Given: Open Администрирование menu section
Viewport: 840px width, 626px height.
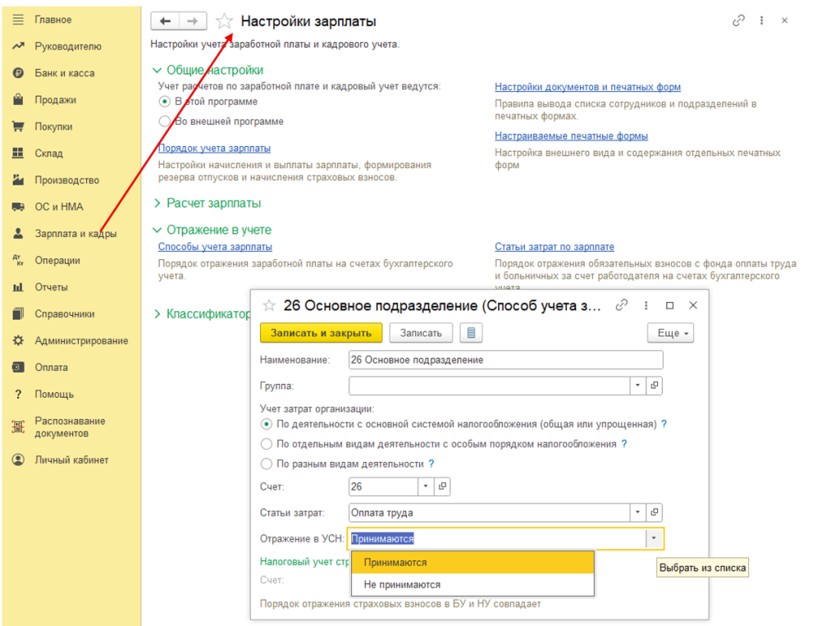Looking at the screenshot, I should point(81,340).
